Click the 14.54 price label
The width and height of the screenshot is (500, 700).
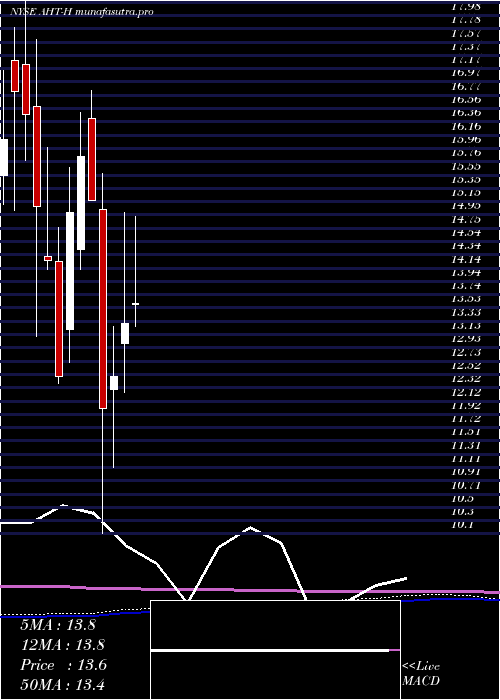(x=466, y=233)
